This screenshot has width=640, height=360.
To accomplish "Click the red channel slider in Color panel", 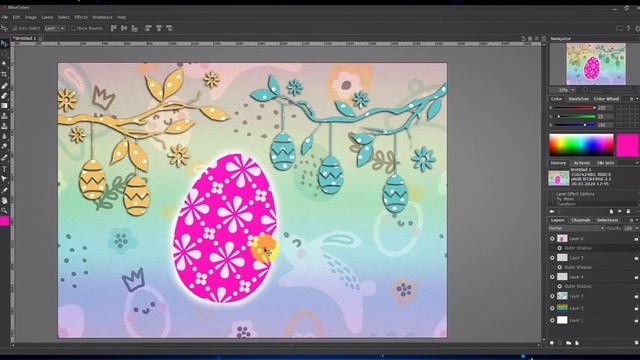I will click(x=575, y=108).
